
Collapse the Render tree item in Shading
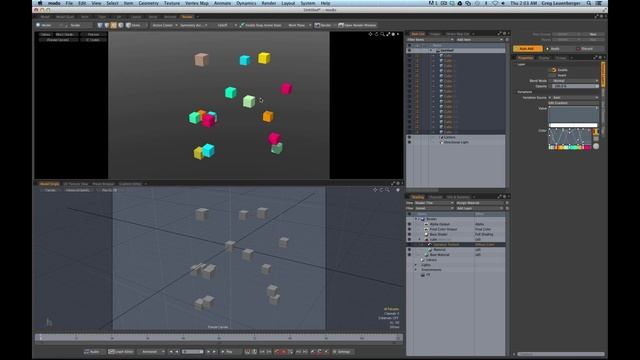coord(416,219)
